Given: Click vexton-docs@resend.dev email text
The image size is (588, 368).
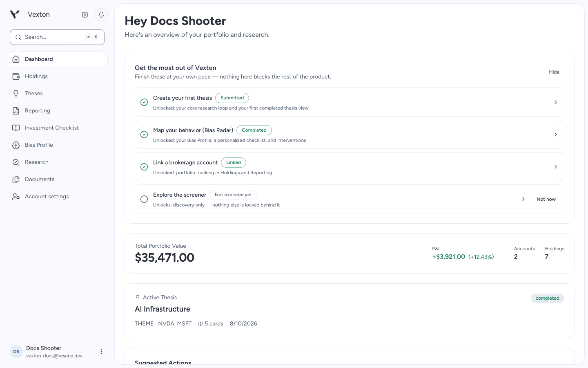Looking at the screenshot, I should [x=54, y=356].
